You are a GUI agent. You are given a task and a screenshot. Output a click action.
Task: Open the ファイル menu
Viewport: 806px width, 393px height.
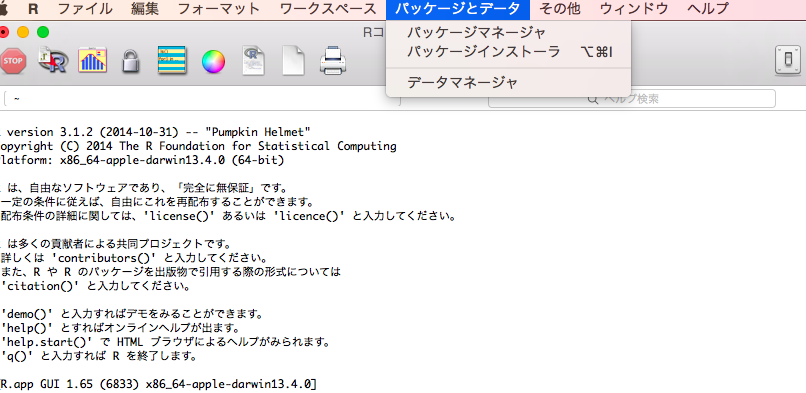click(85, 9)
